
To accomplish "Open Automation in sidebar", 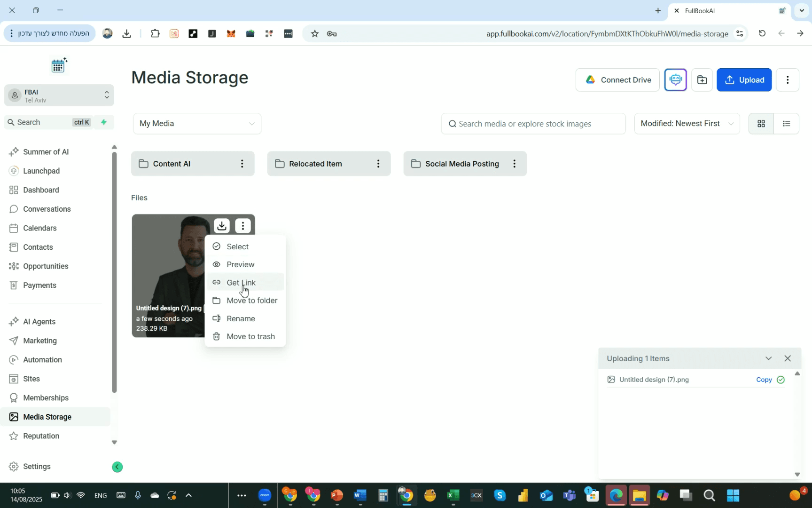I will pos(42,360).
